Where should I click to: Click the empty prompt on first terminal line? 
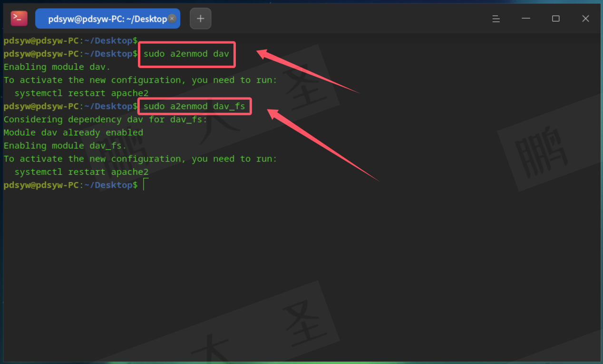click(70, 41)
